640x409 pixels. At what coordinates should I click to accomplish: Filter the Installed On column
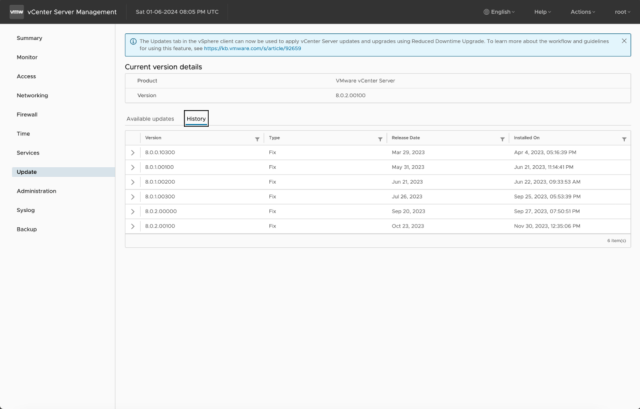coord(624,139)
